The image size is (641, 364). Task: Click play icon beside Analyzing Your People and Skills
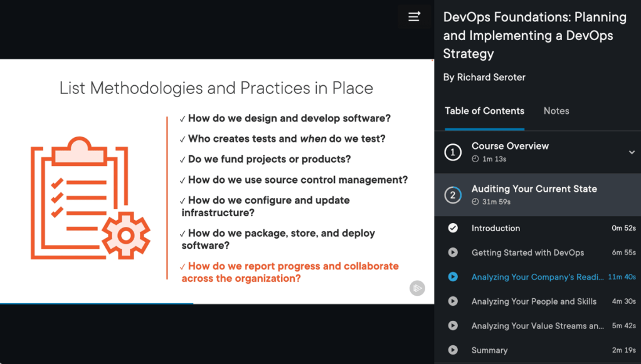pyautogui.click(x=453, y=301)
